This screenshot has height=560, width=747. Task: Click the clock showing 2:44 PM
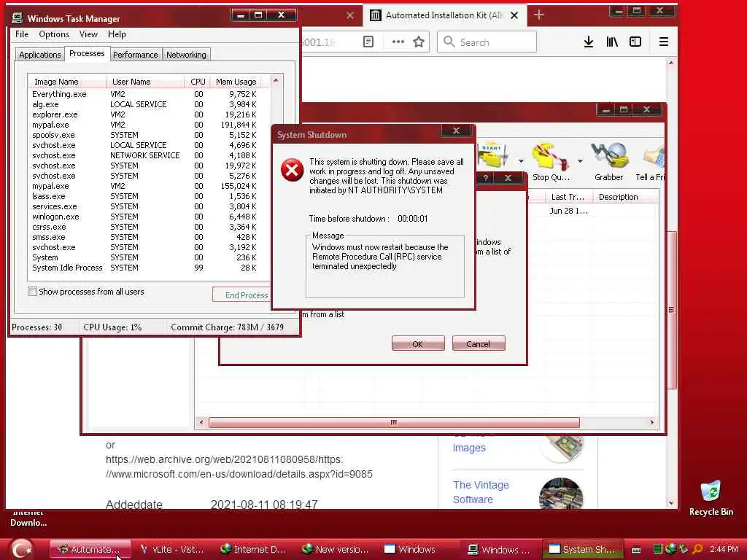[x=724, y=550]
